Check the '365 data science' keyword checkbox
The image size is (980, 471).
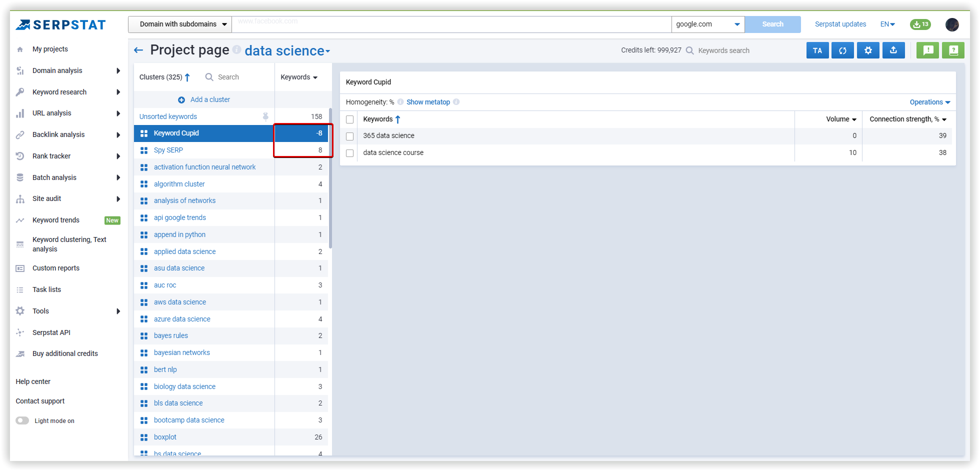350,136
